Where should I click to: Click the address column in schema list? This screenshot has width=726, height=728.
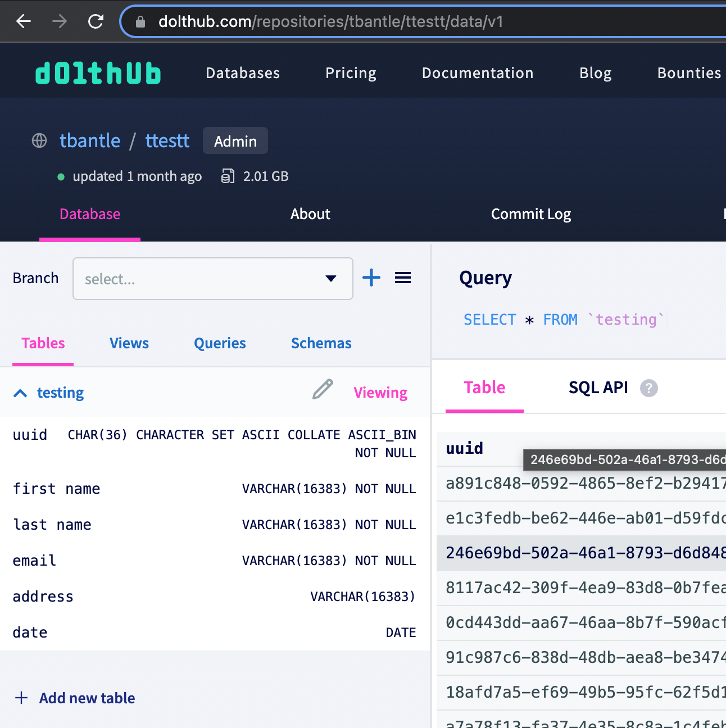tap(43, 597)
